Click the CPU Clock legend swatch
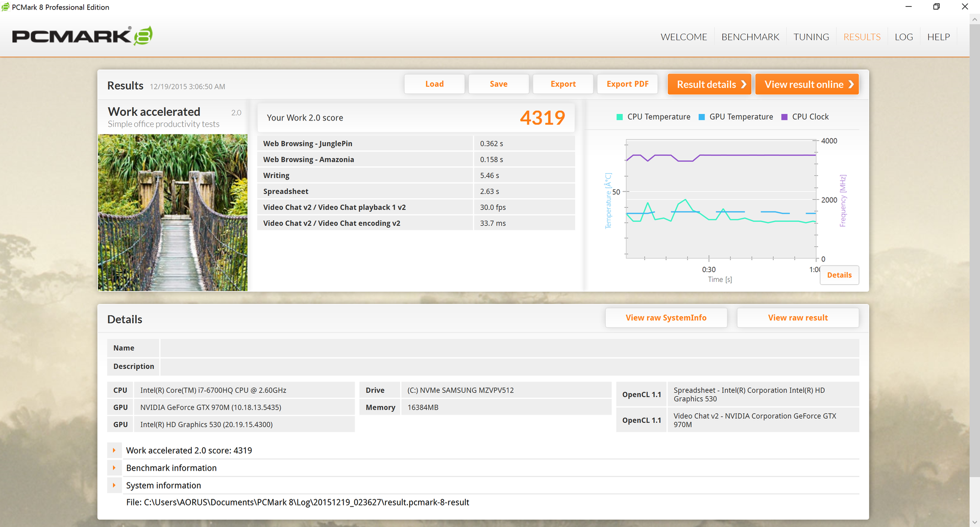980x527 pixels. pos(785,117)
